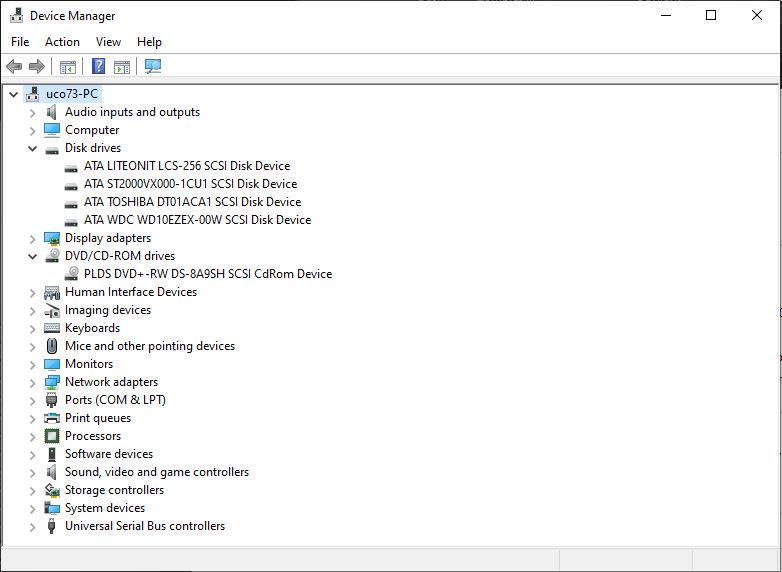Select ATA TOSHIBA DT01ACA1 SCSI Disk Device
Screen dimensions: 782x572
(192, 202)
